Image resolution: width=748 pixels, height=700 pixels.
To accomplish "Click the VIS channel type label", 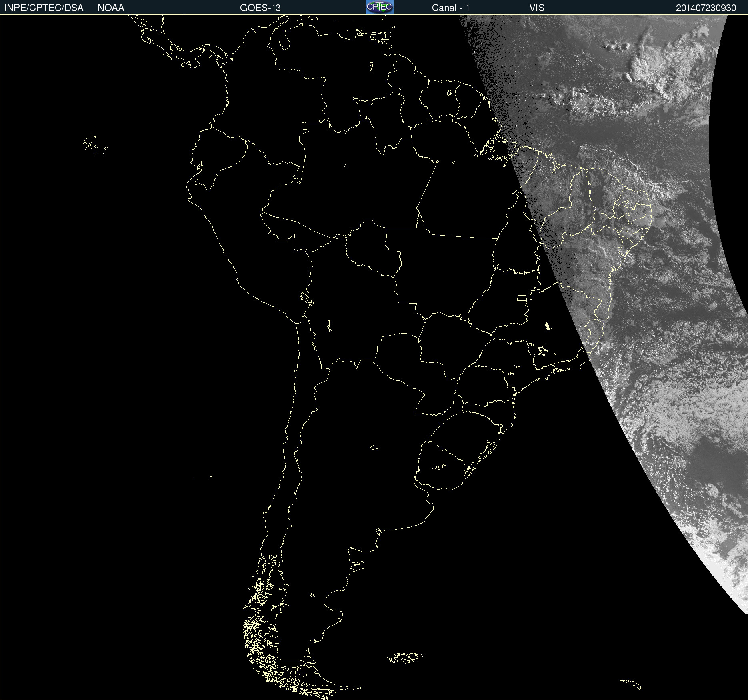I will click(x=536, y=8).
